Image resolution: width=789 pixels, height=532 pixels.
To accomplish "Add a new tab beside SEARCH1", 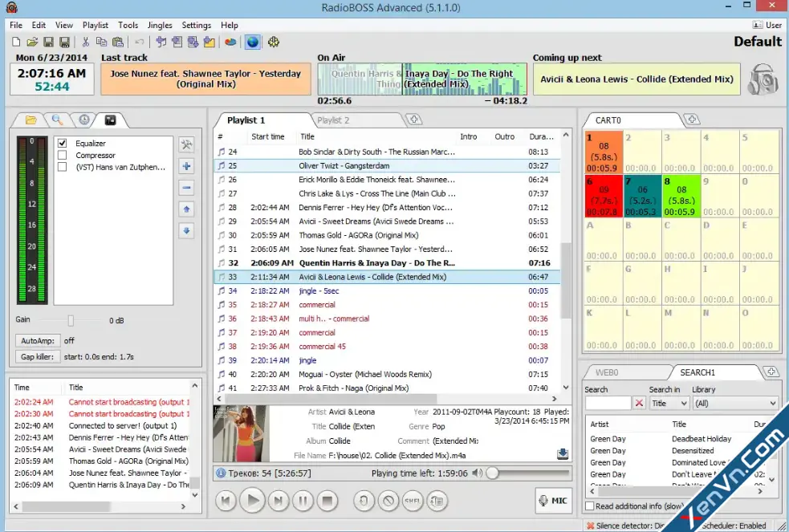I will (771, 372).
